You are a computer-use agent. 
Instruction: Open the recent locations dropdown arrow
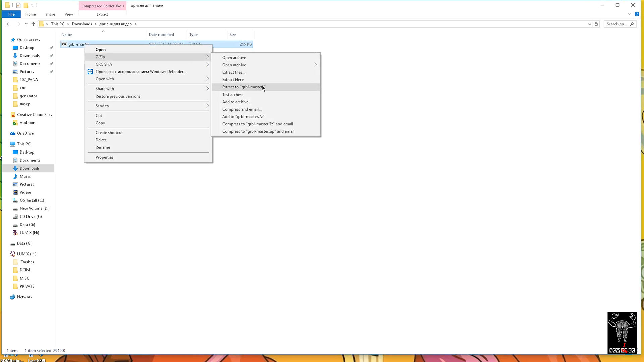[26, 24]
